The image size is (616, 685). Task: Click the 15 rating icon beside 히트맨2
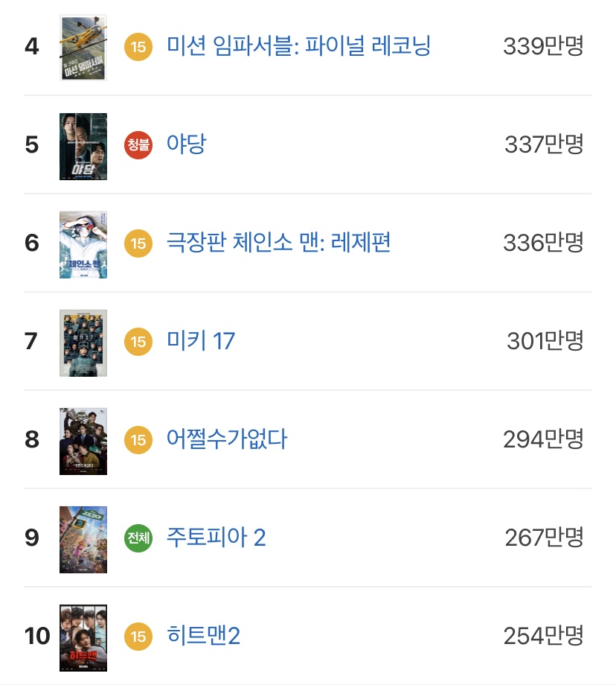[138, 637]
